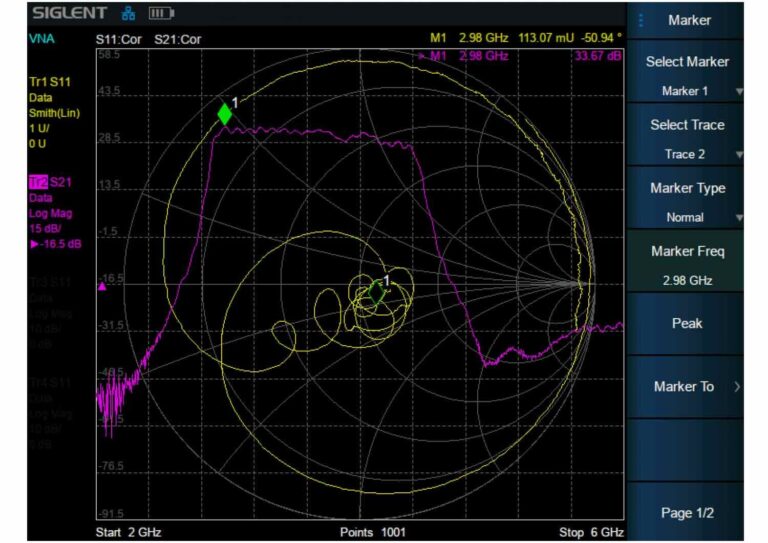This screenshot has width=768, height=543.
Task: Click the Stop 6 GHz frequency label
Action: click(591, 532)
